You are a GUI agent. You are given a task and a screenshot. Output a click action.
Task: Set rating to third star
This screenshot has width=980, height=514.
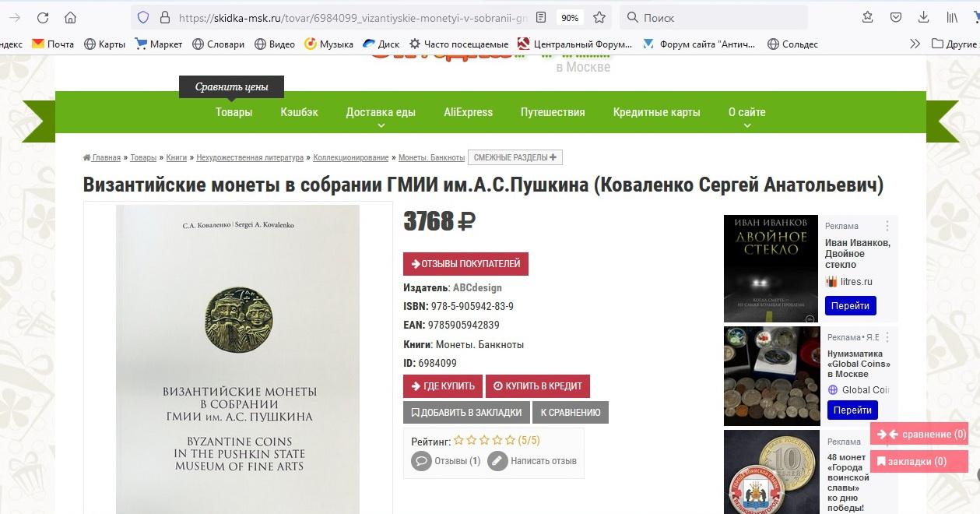tap(484, 440)
